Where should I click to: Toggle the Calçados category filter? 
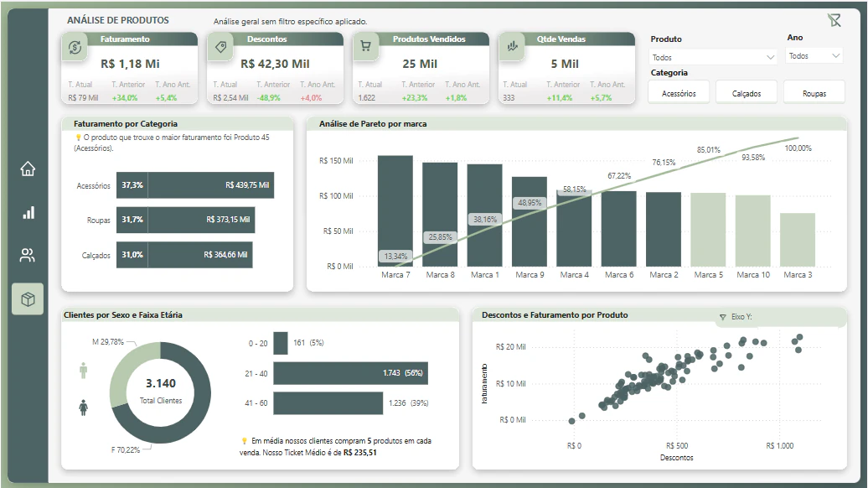[x=747, y=93]
